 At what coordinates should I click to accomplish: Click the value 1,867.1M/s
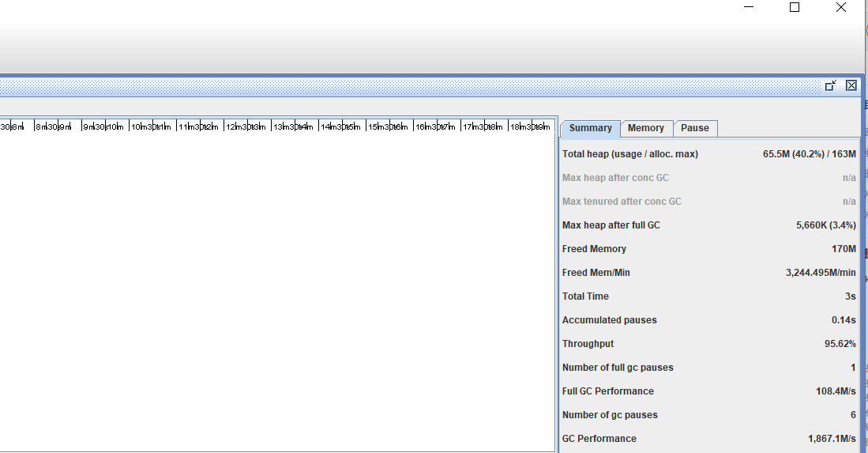point(832,439)
